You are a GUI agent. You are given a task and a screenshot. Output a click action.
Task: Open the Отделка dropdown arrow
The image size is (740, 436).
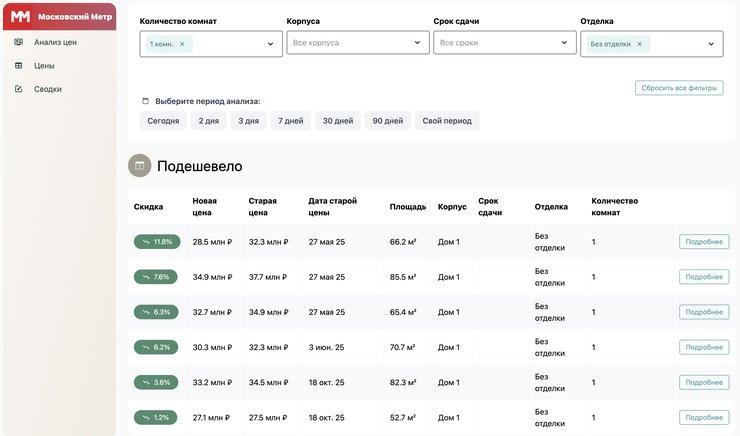pos(711,44)
